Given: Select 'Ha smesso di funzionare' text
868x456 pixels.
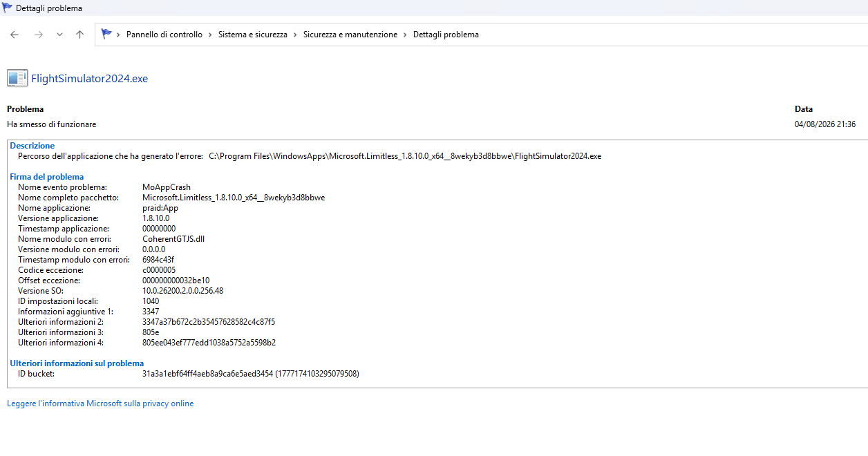Looking at the screenshot, I should [52, 124].
